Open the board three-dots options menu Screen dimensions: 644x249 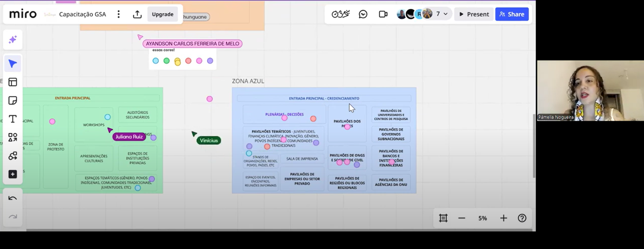coord(118,14)
